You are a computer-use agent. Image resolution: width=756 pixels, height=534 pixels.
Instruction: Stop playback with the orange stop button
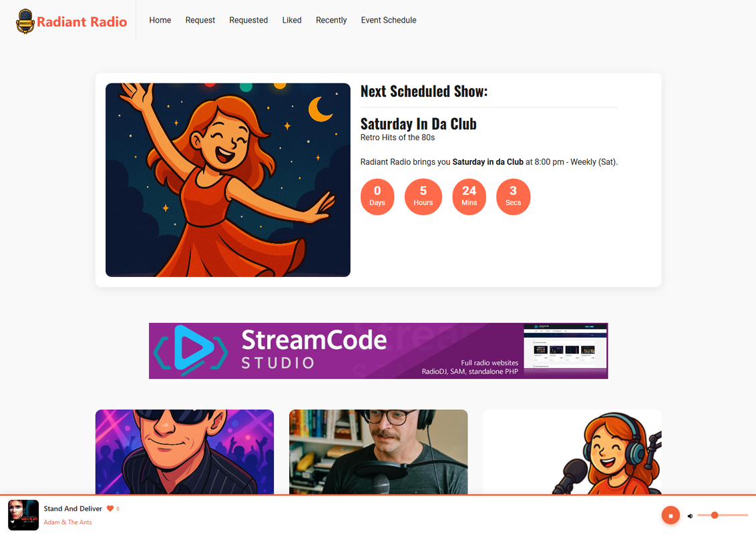click(671, 515)
